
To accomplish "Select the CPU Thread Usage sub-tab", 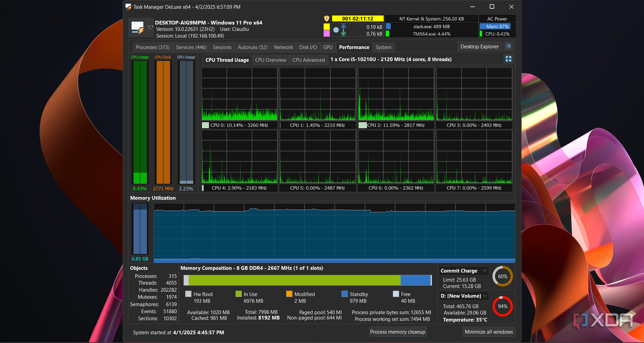I will (x=227, y=60).
